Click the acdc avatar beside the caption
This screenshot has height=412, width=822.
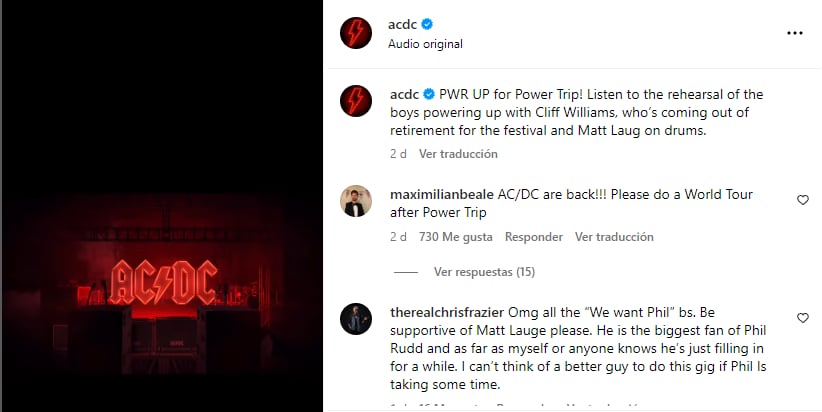coord(356,101)
